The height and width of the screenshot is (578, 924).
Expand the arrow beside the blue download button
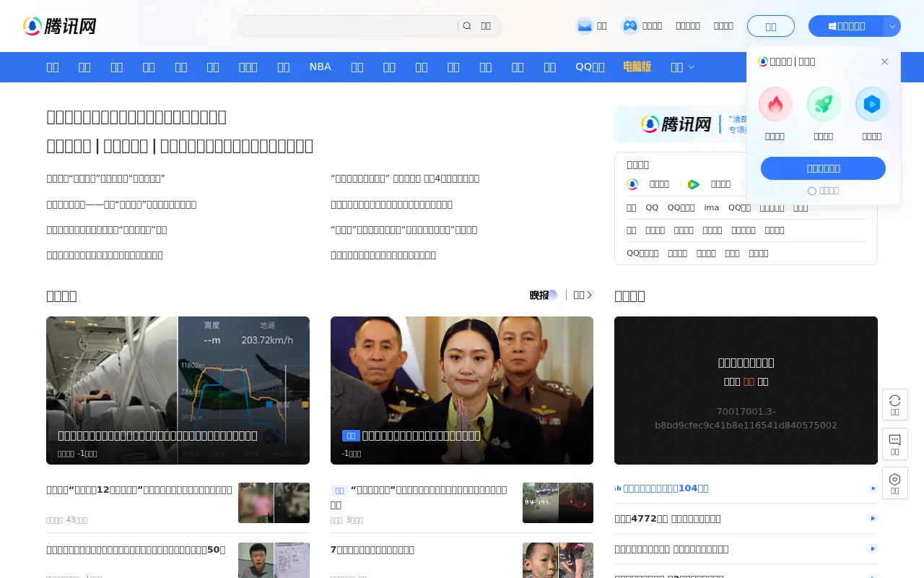[892, 26]
